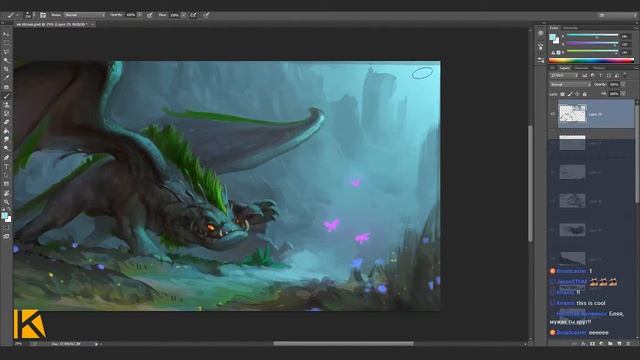Toggle the Brush panel from options bar
The height and width of the screenshot is (360, 640).
(43, 15)
